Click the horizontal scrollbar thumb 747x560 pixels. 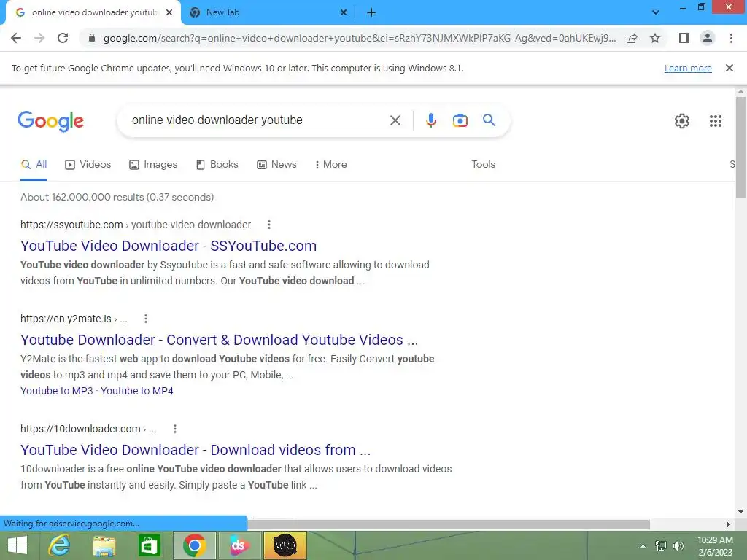(x=449, y=524)
